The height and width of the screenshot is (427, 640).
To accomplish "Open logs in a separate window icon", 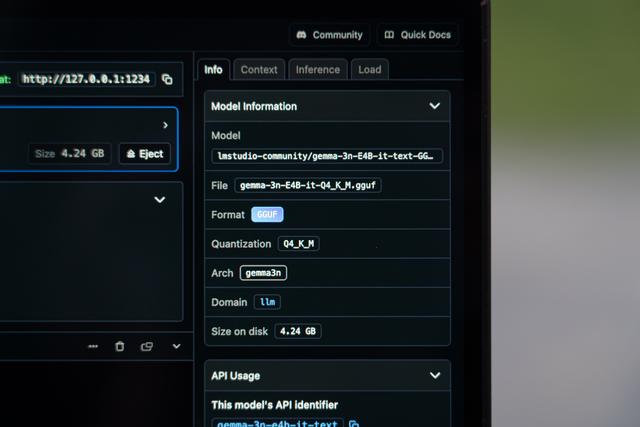I will pyautogui.click(x=147, y=346).
